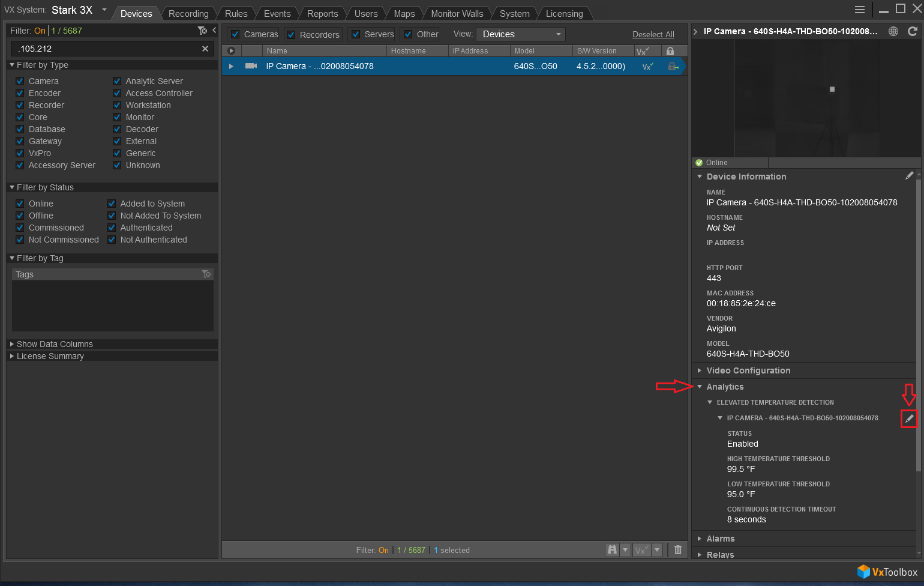Viewport: 924px width, 586px height.
Task: Switch to the Recording tab
Action: (x=188, y=13)
